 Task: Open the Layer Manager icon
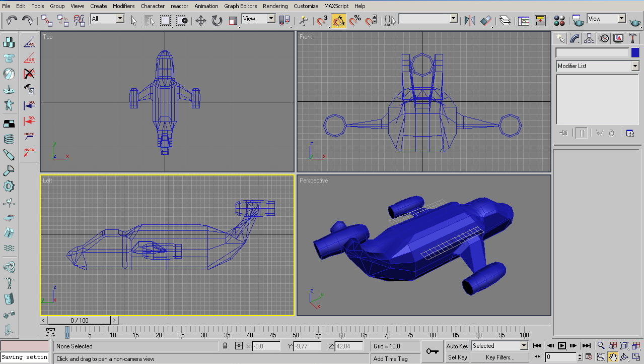tap(505, 21)
